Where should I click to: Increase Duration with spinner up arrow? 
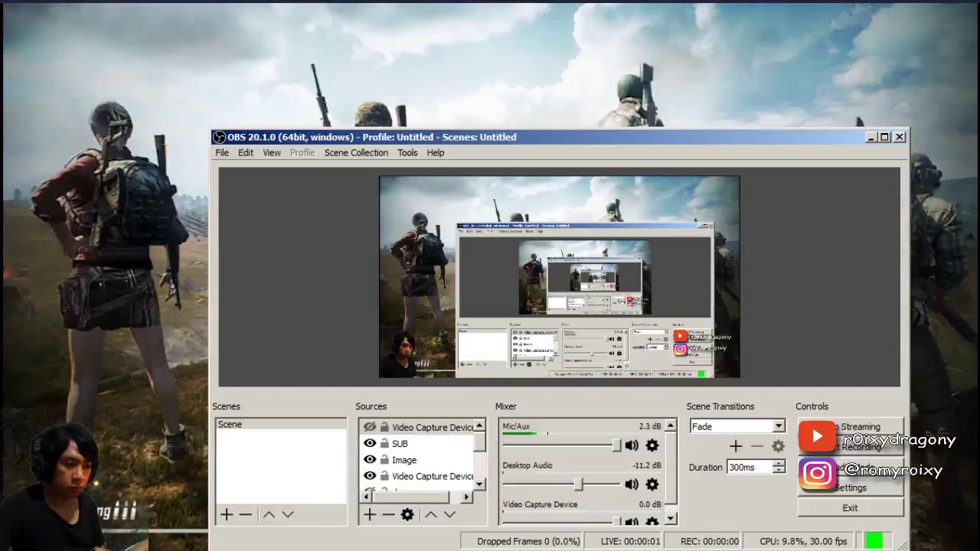coord(779,464)
